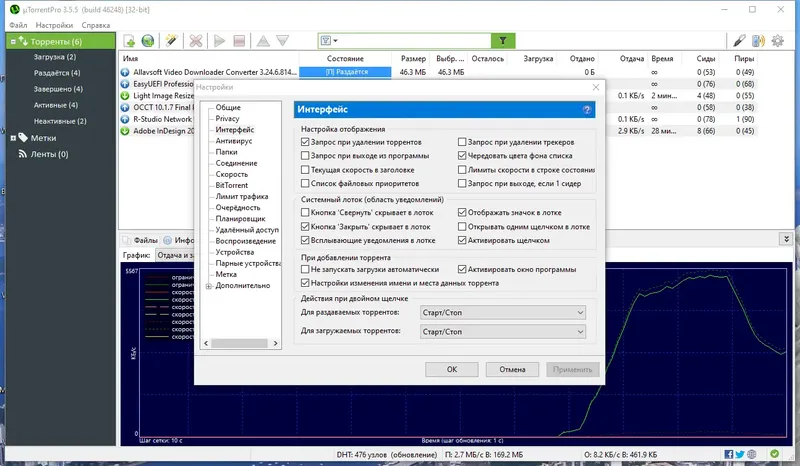Click scroll right arrow under settings tree
Viewport: 800px width, 466px height.
276,344
